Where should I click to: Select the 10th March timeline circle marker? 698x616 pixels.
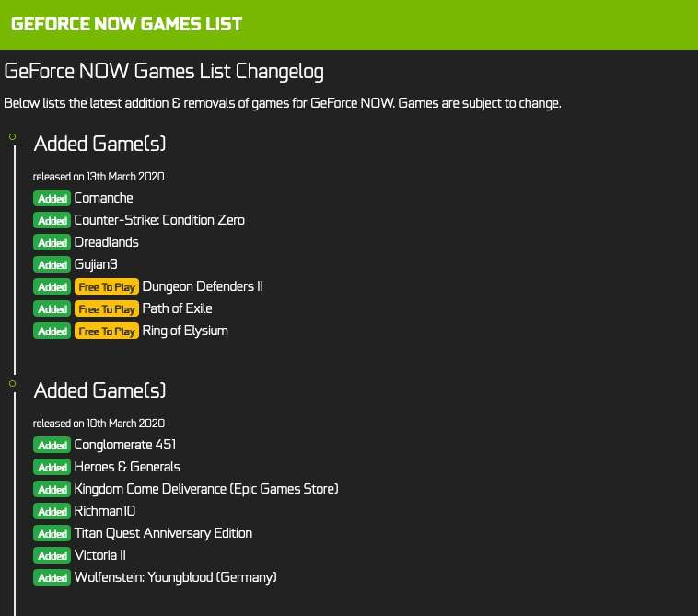click(13, 383)
